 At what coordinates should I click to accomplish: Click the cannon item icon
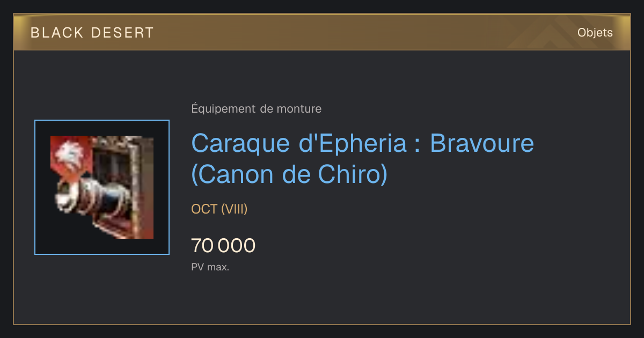point(102,187)
